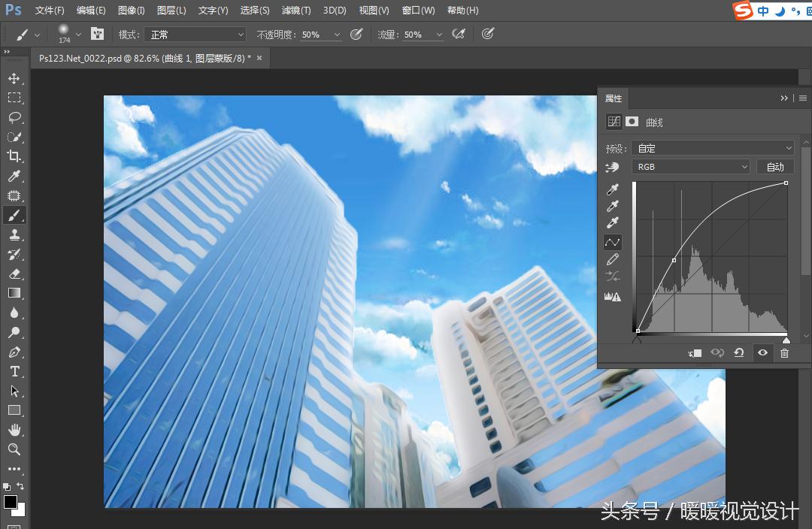
Task: Expand the 预设 preset dropdown
Action: 712,148
